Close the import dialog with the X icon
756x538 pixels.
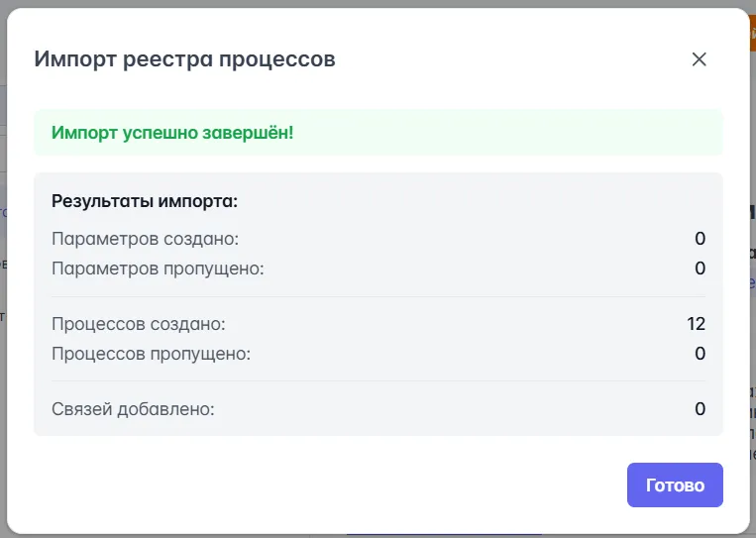(699, 59)
